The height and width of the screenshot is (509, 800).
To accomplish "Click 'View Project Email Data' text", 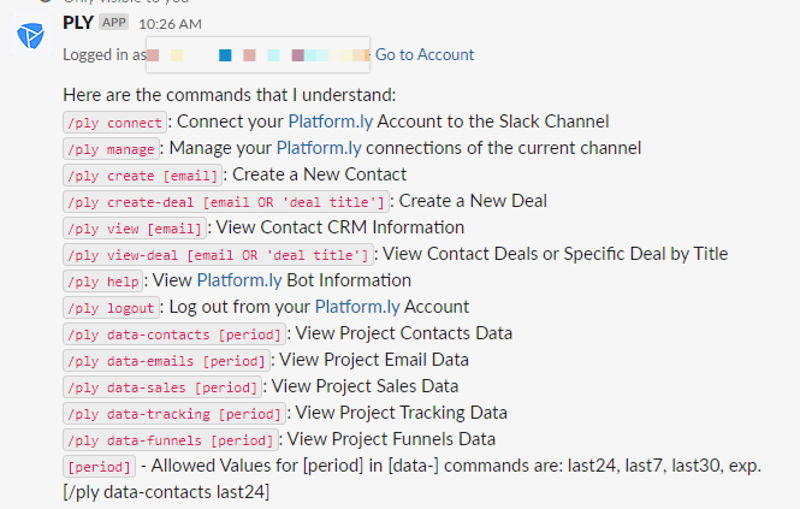I will point(374,360).
